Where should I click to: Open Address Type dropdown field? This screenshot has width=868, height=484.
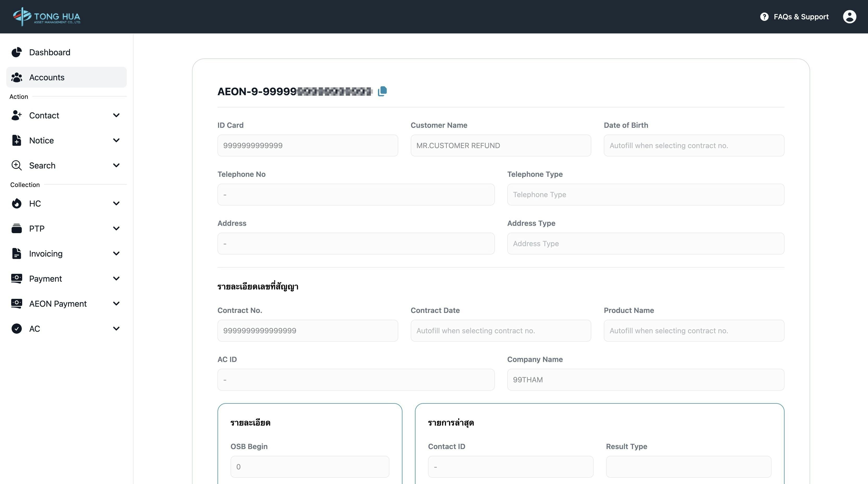click(645, 244)
